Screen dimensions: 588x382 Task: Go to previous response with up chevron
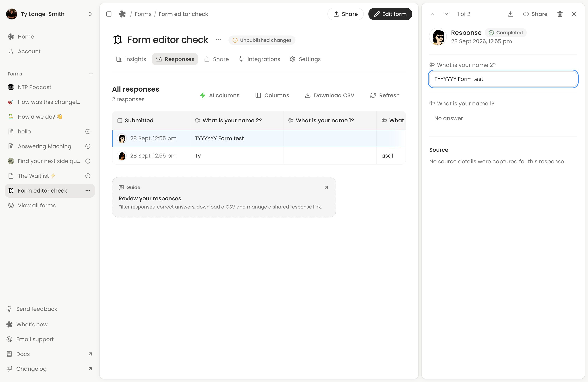point(432,14)
